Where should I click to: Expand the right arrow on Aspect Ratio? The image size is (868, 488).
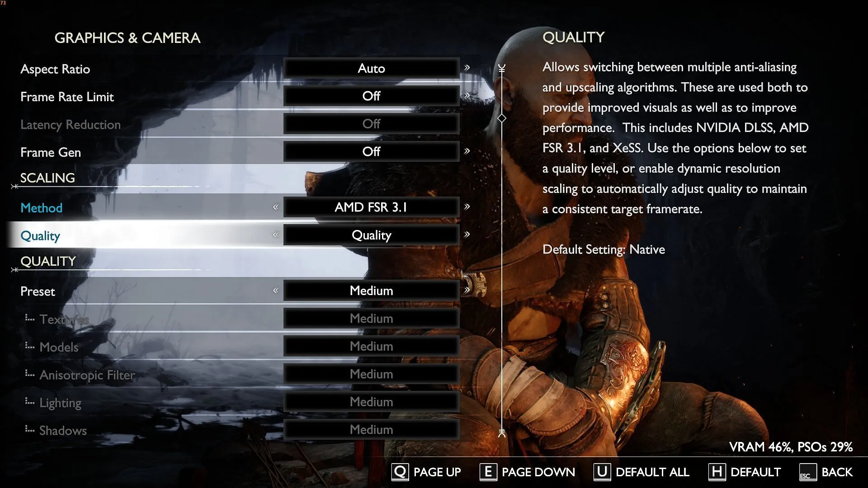pos(467,68)
